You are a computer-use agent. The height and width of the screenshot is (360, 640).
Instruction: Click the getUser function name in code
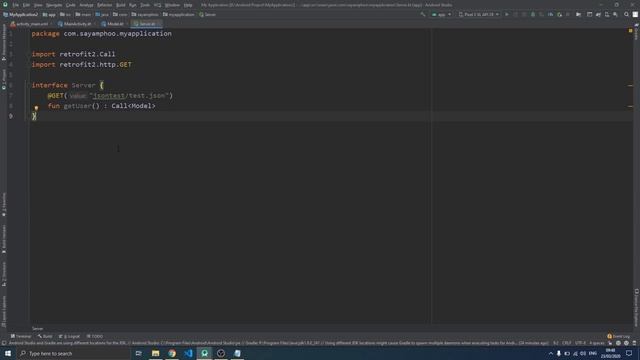78,106
